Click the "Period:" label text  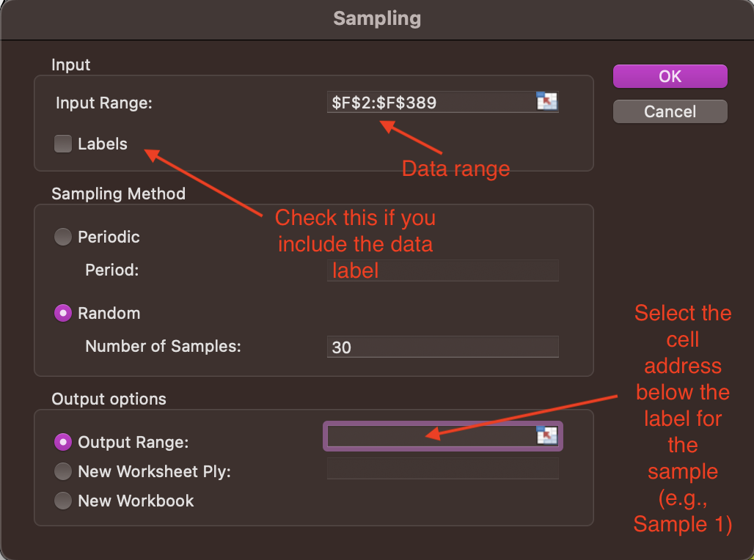tap(111, 270)
